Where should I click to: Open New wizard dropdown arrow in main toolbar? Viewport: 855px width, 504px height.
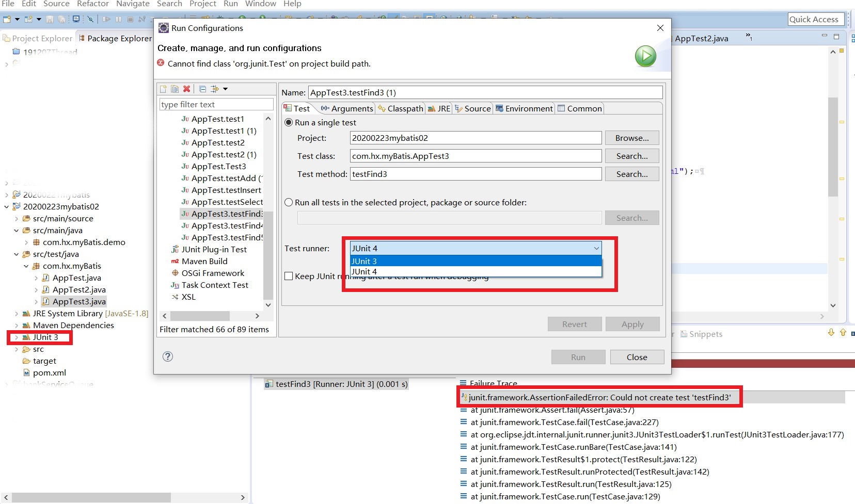(17, 19)
